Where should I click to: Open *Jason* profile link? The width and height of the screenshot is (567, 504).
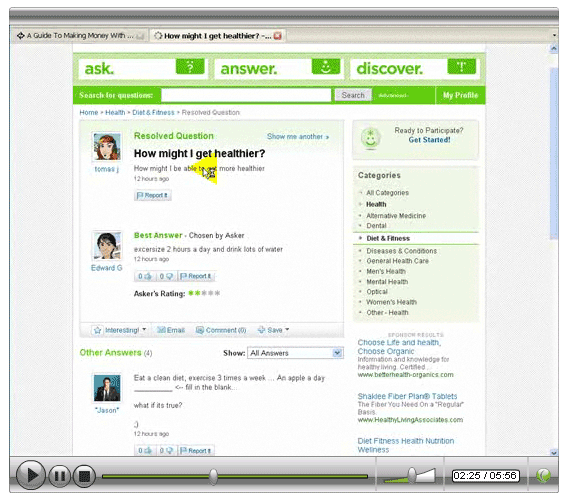pos(107,410)
